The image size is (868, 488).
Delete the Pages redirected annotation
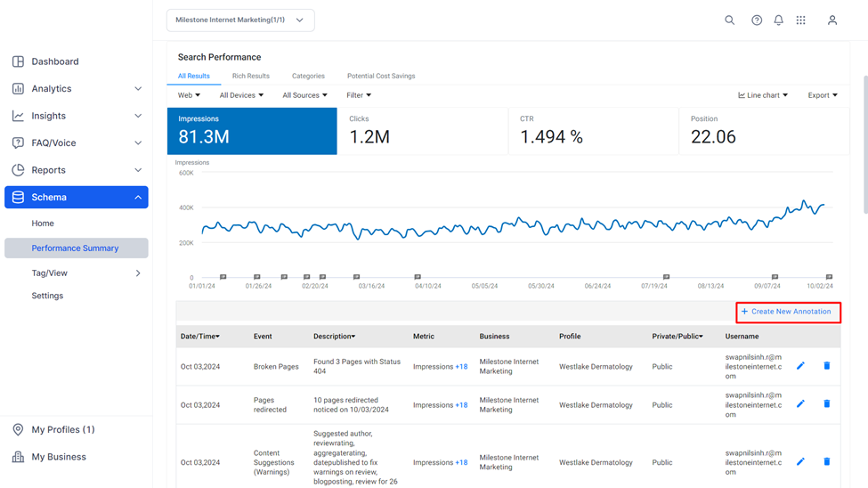click(x=826, y=403)
